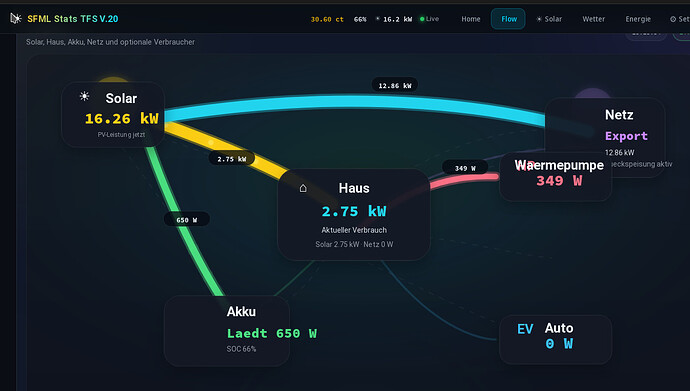This screenshot has width=690, height=391.
Task: Click the 66% header battery value
Action: 360,19
